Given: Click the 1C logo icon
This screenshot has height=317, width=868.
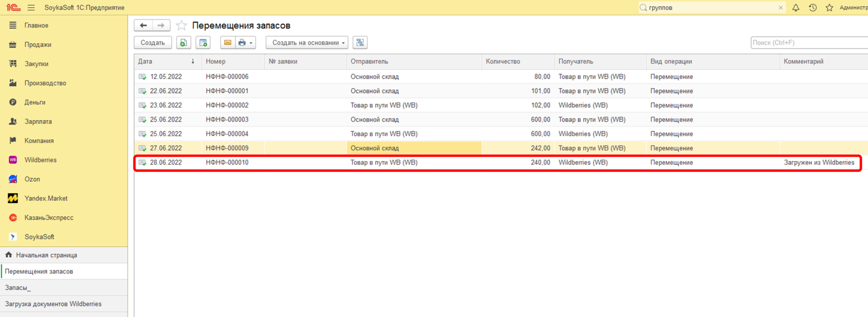Looking at the screenshot, I should pos(13,7).
